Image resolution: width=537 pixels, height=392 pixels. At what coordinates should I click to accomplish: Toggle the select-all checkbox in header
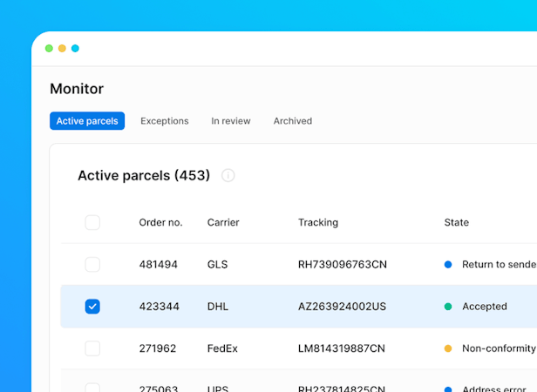pyautogui.click(x=92, y=222)
